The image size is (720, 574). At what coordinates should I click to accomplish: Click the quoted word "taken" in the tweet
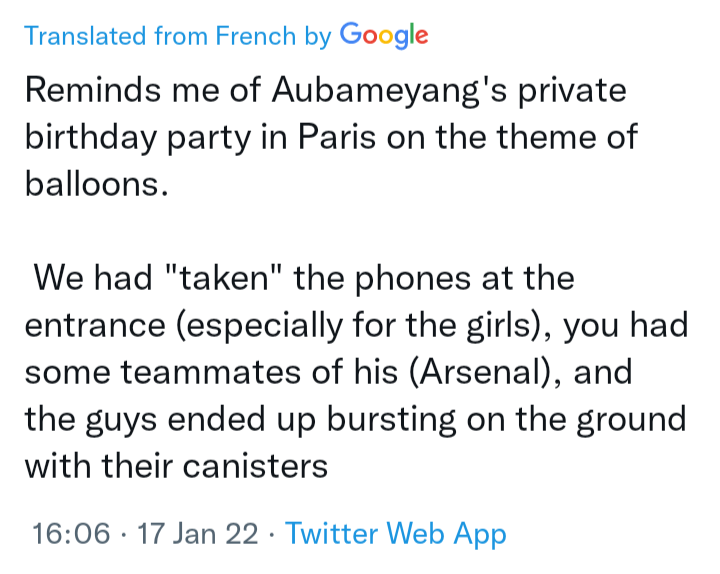click(222, 278)
